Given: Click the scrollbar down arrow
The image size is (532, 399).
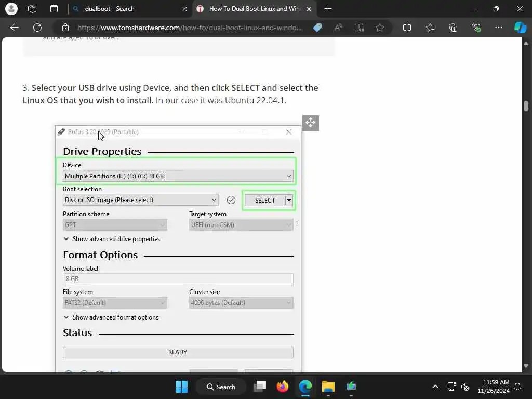Looking at the screenshot, I should (526, 366).
